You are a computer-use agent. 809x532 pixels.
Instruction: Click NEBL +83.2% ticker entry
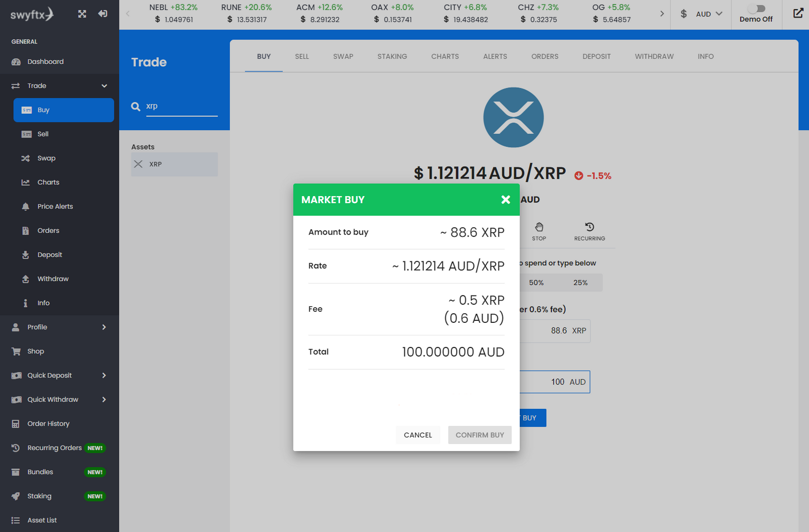pos(173,14)
